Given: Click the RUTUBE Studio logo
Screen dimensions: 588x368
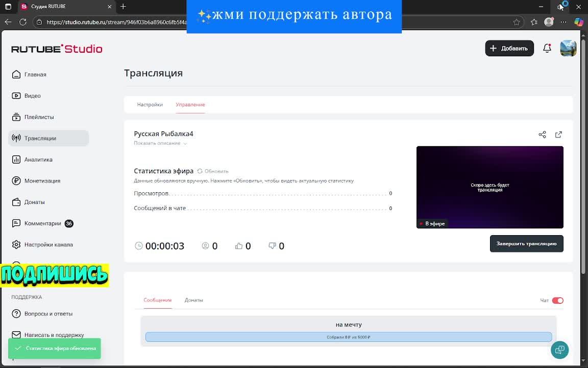Looking at the screenshot, I should tap(57, 49).
